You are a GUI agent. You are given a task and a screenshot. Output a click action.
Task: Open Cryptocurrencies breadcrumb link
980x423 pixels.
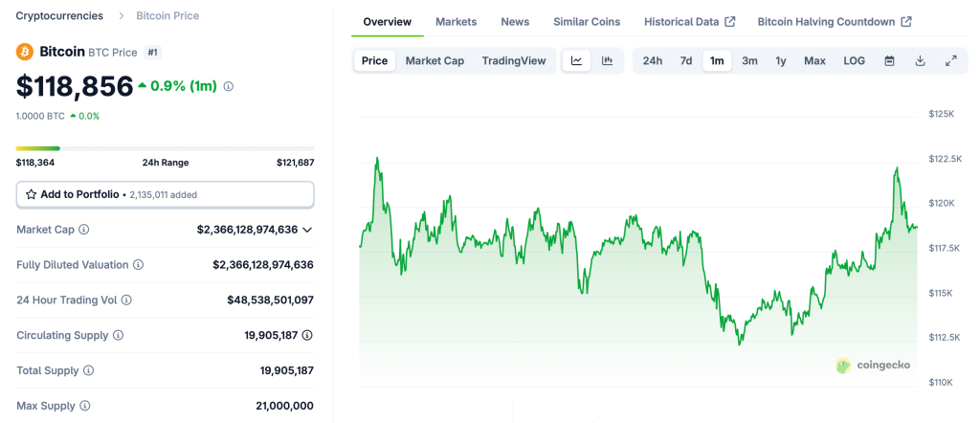(x=61, y=16)
